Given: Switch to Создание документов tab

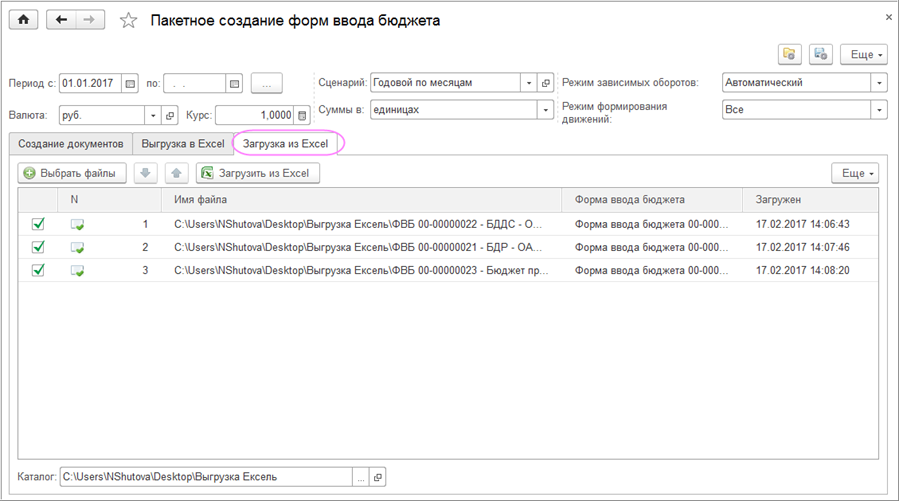Looking at the screenshot, I should pos(70,144).
